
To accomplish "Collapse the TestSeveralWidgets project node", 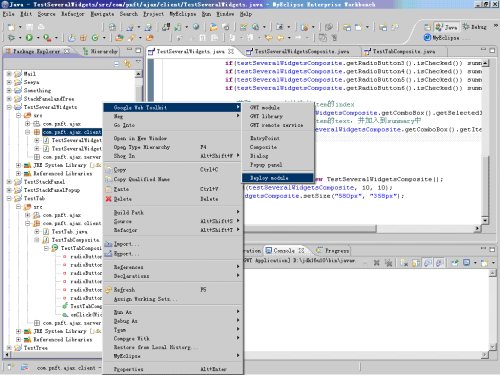I will (9, 107).
